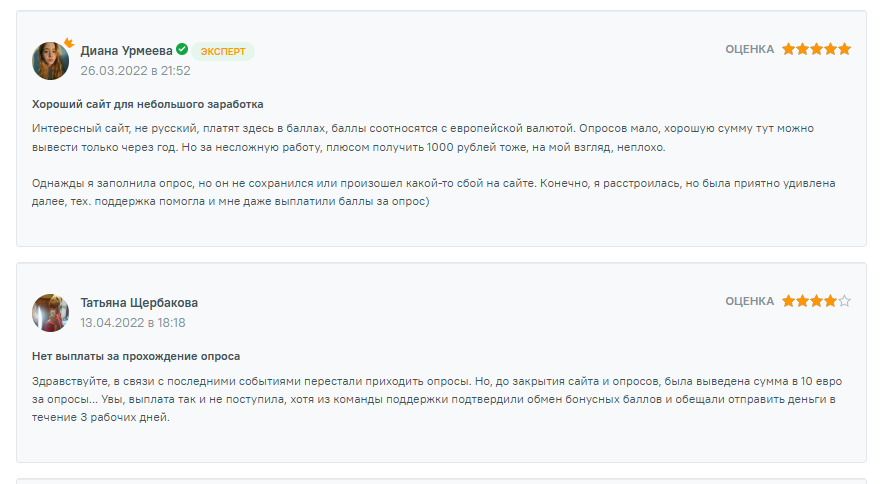Click the empty fifth star in Татьяна's rating

pyautogui.click(x=845, y=301)
